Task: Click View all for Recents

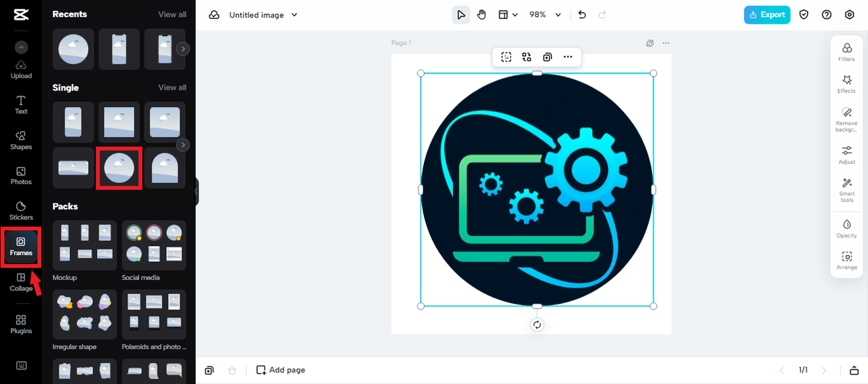Action: coord(172,14)
